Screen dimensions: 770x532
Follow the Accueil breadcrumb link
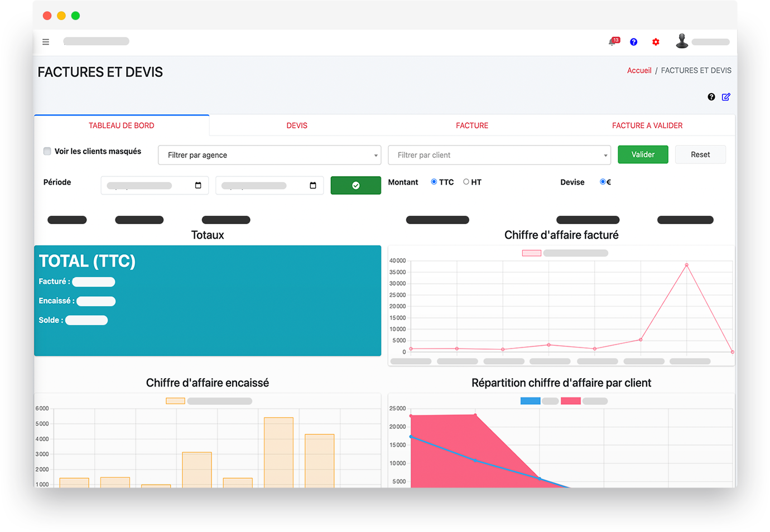[x=639, y=70]
